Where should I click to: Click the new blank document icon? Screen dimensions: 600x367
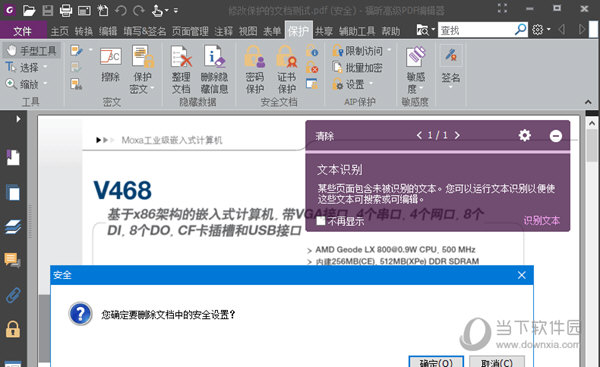[103, 10]
